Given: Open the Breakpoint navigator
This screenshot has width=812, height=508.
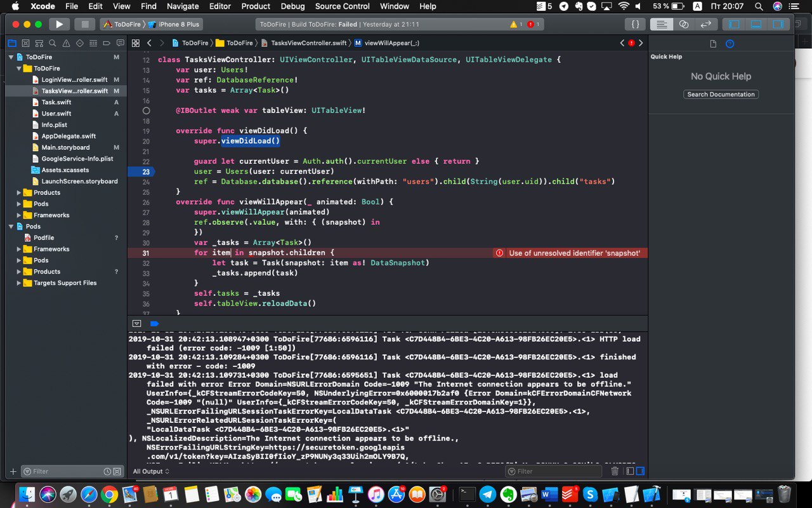Looking at the screenshot, I should tap(107, 43).
